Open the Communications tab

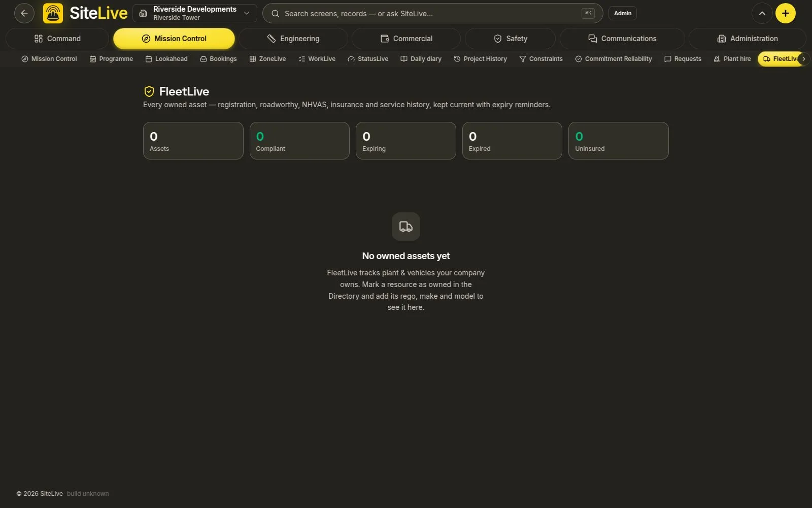click(622, 39)
